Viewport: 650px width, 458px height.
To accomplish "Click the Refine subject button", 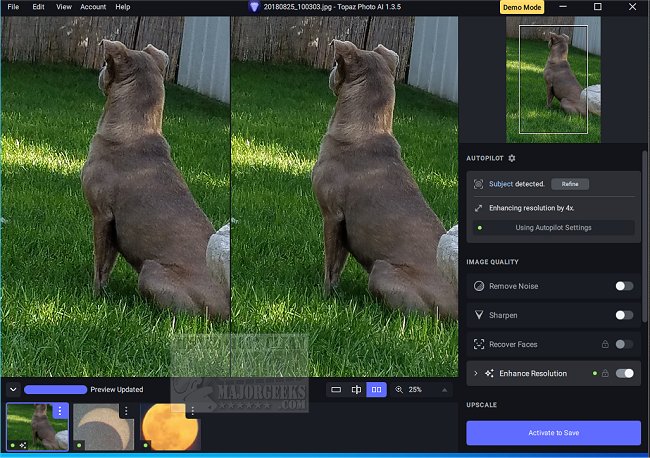I will 570,184.
